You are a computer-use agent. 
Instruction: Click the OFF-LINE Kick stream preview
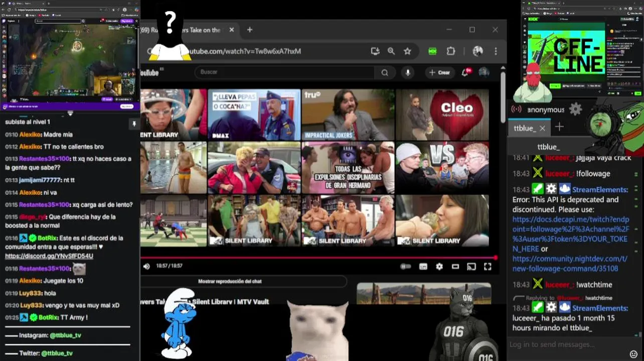point(567,52)
